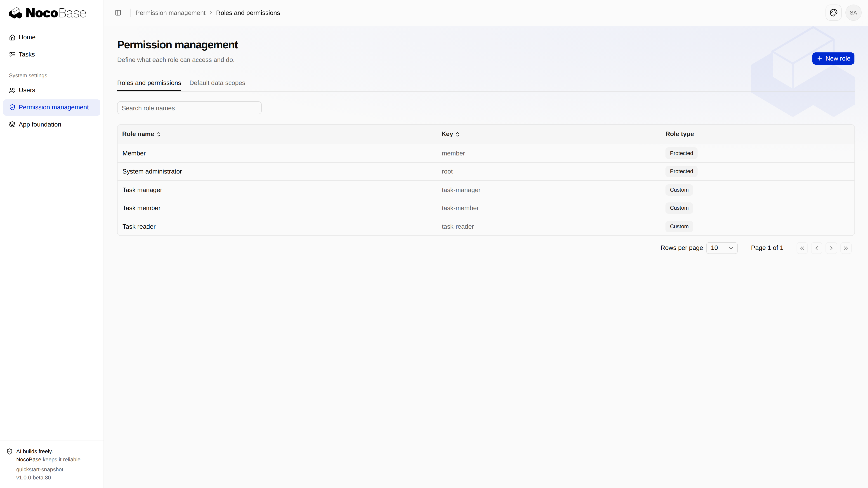Open the Task member role row
868x488 pixels.
[486, 208]
